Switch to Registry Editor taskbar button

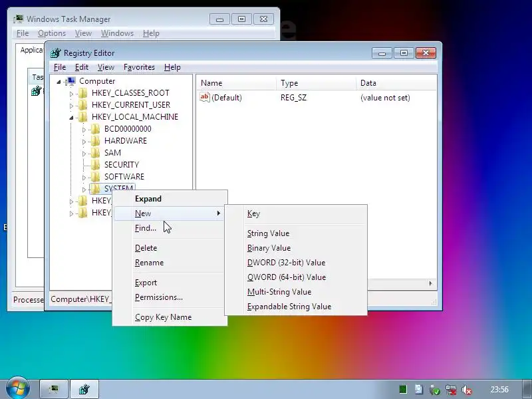click(x=84, y=389)
